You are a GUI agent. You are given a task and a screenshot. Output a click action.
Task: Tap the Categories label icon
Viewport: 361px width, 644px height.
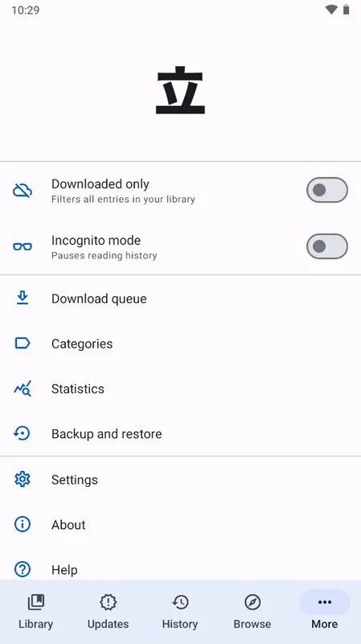23,343
